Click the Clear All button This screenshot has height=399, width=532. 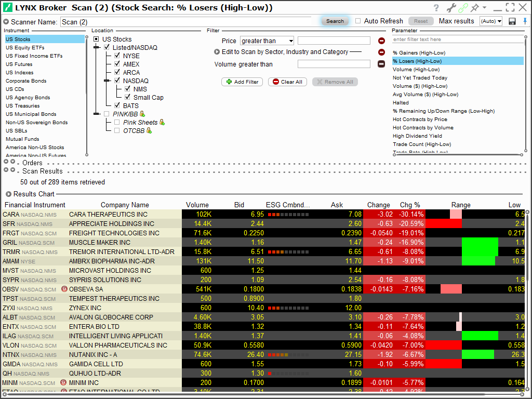[x=287, y=82]
